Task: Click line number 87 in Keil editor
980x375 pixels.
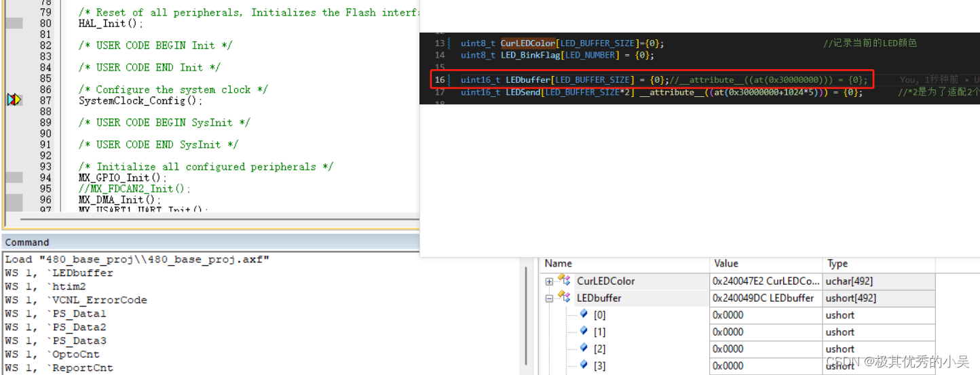Action: coord(45,100)
